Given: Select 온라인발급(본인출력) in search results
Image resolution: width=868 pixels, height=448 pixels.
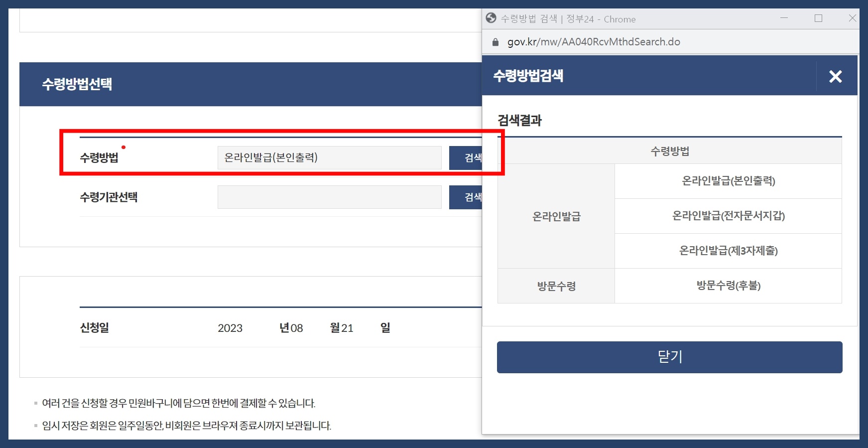Looking at the screenshot, I should tap(728, 181).
